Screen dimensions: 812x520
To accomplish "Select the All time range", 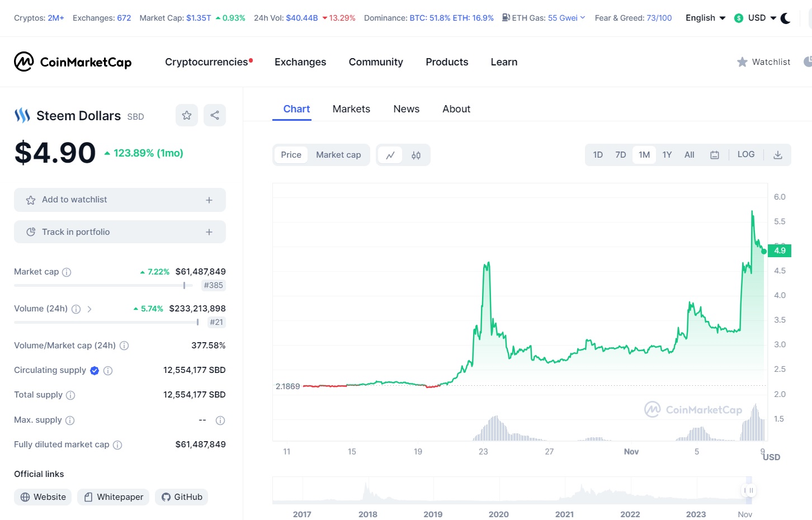I will pyautogui.click(x=690, y=155).
